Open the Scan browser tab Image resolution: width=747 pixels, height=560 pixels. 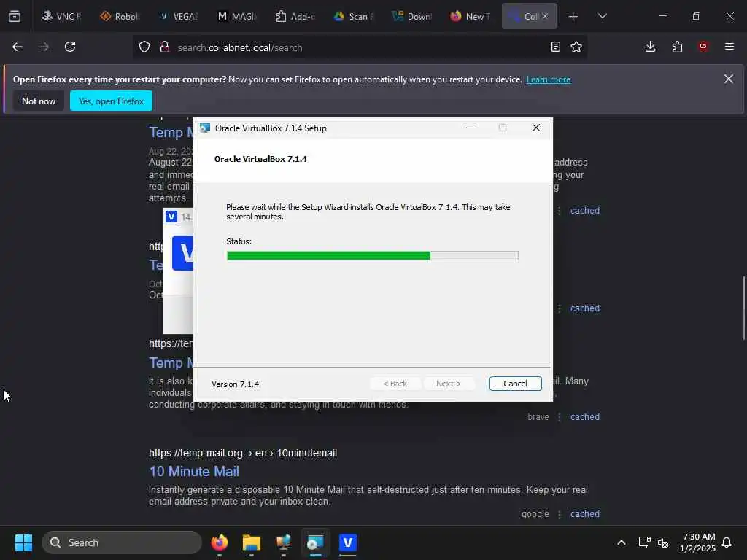coord(353,16)
